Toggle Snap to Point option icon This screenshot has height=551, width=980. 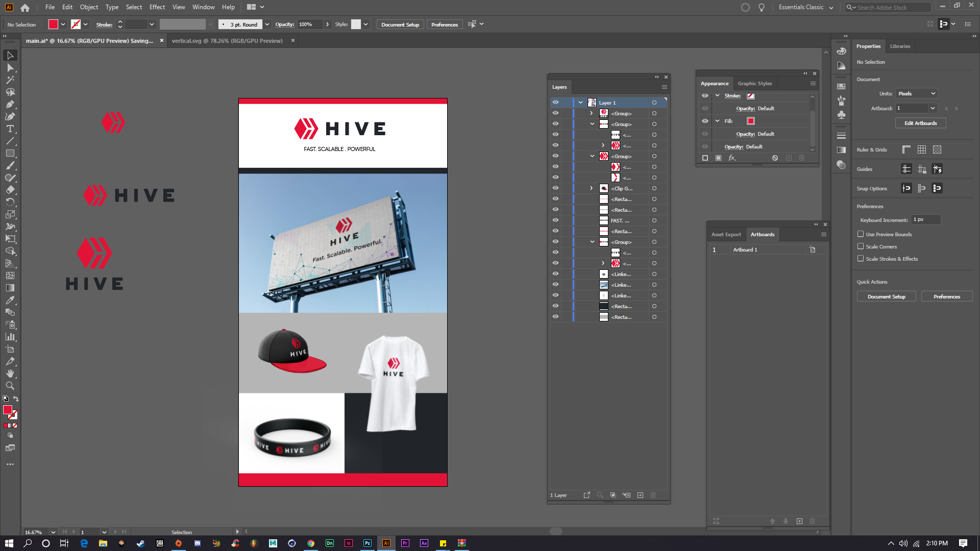pos(906,188)
